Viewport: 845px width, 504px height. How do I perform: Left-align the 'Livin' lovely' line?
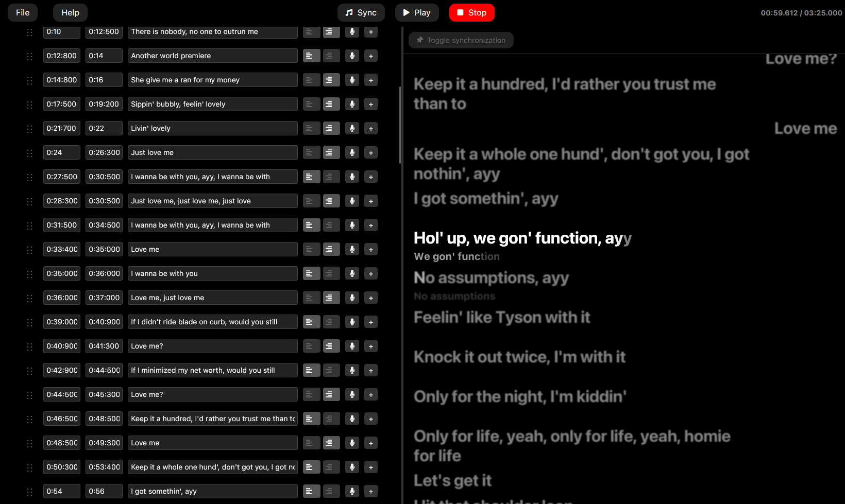311,128
